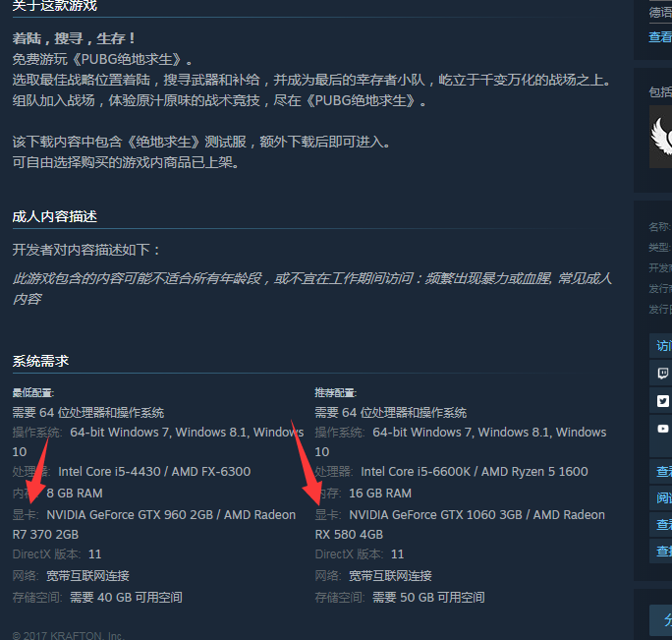Viewport: 672px width, 640px height.
Task: Click the 访问 website button in sidebar
Action: [x=661, y=345]
